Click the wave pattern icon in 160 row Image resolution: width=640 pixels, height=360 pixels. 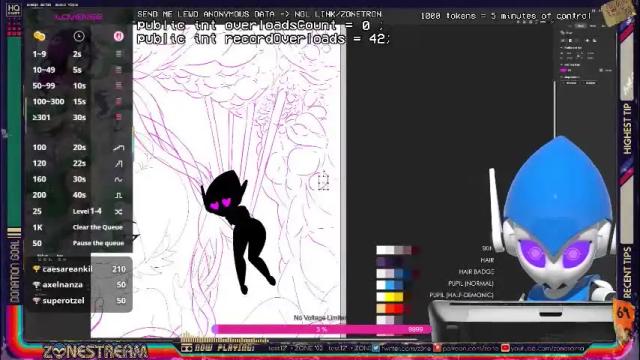click(x=118, y=180)
